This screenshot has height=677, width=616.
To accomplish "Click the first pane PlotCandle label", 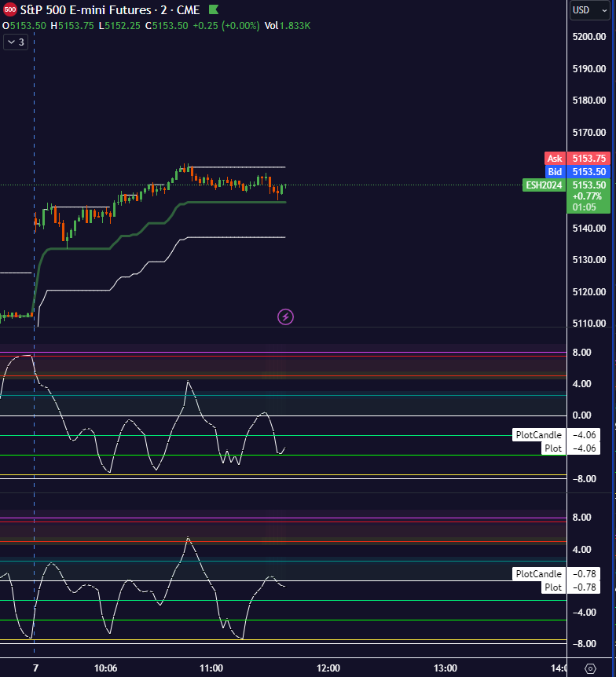I will pos(539,435).
